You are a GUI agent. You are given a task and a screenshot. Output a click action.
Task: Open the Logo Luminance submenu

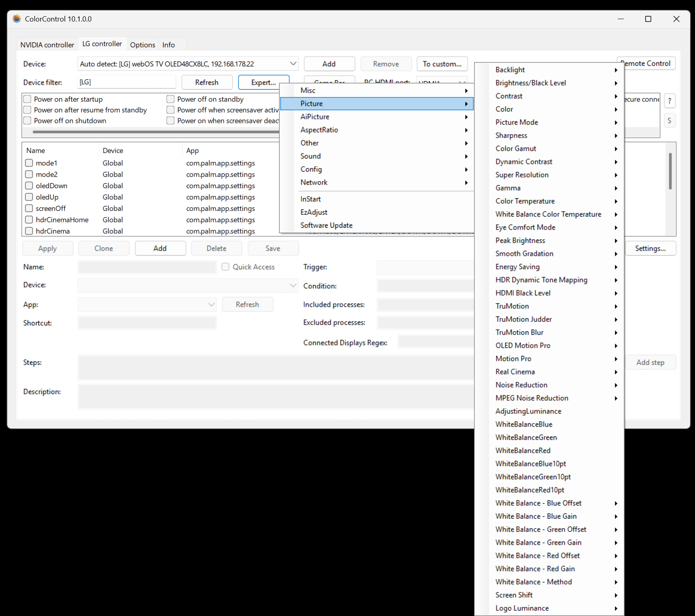(x=549, y=608)
